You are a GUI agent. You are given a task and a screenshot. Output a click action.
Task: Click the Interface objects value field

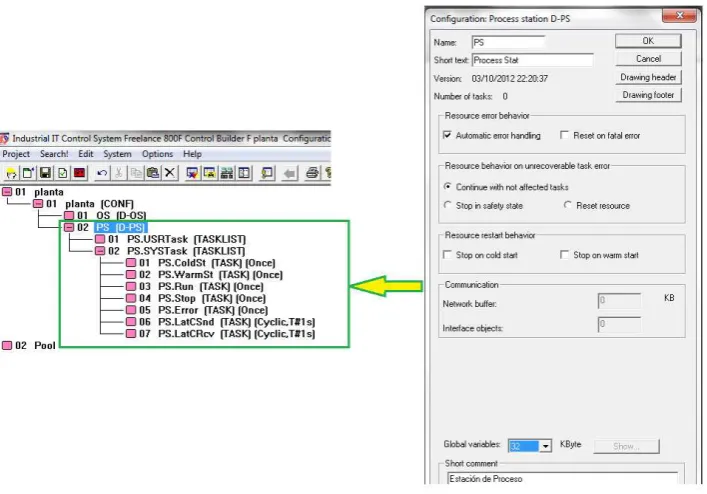pos(619,325)
